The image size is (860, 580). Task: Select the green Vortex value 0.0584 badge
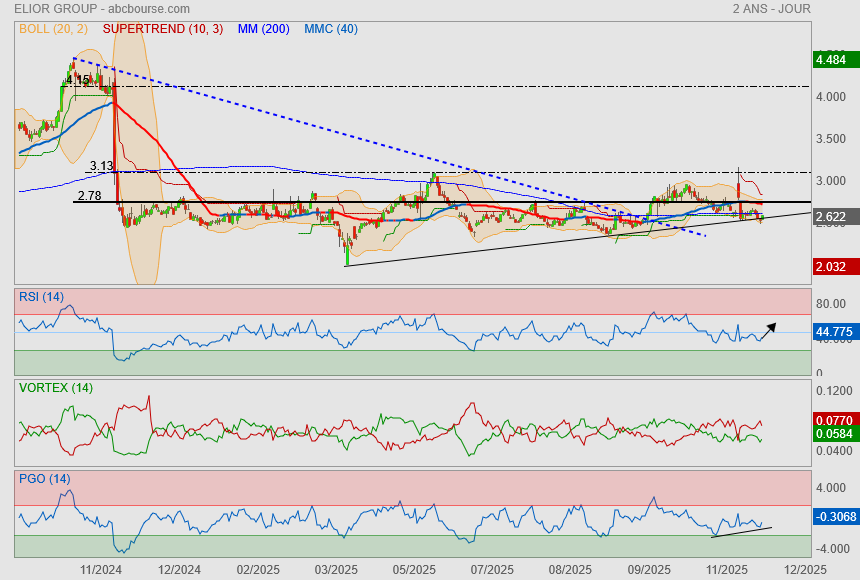point(834,436)
